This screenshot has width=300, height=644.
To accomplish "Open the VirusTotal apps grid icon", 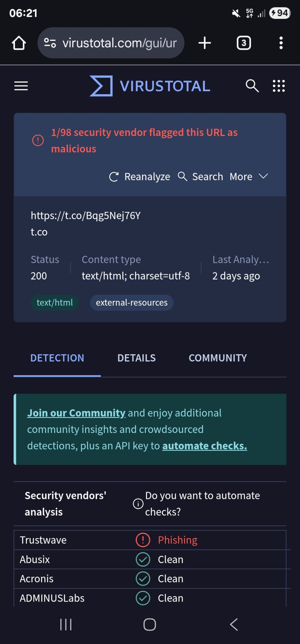I will tap(279, 86).
